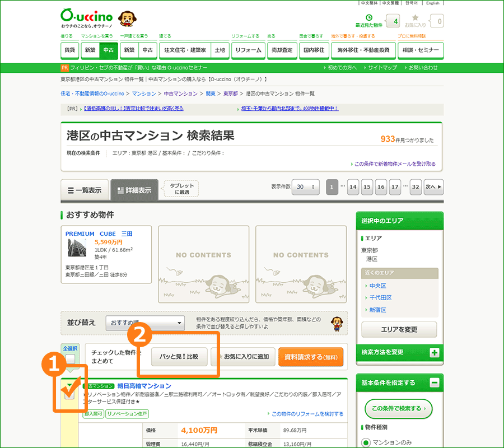The height and width of the screenshot is (448, 504).
Task: Check the 朝日高輪マンション listing checkbox
Action: click(x=69, y=390)
